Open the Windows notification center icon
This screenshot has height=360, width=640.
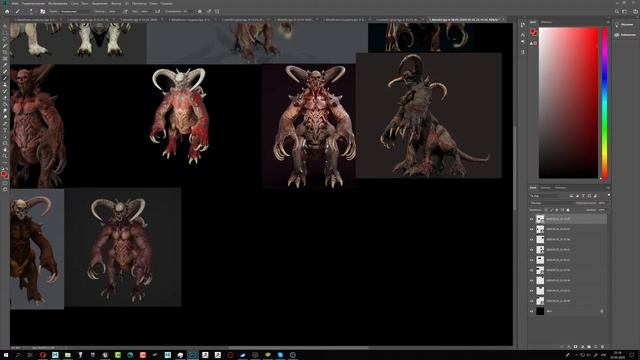point(632,355)
